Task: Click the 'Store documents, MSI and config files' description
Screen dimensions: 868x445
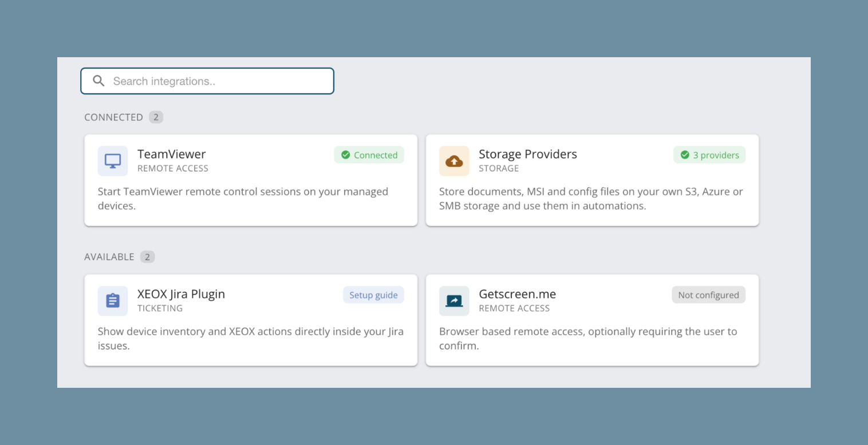Action: tap(591, 198)
